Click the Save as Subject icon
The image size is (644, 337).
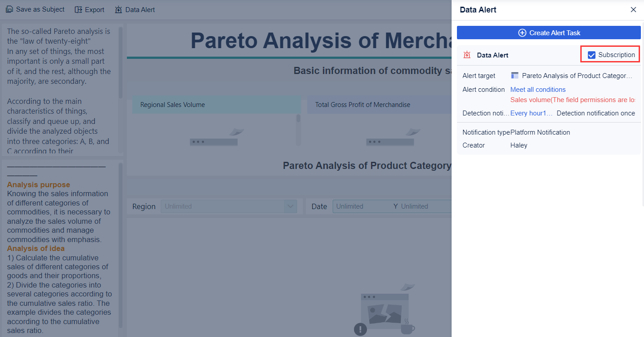point(9,9)
